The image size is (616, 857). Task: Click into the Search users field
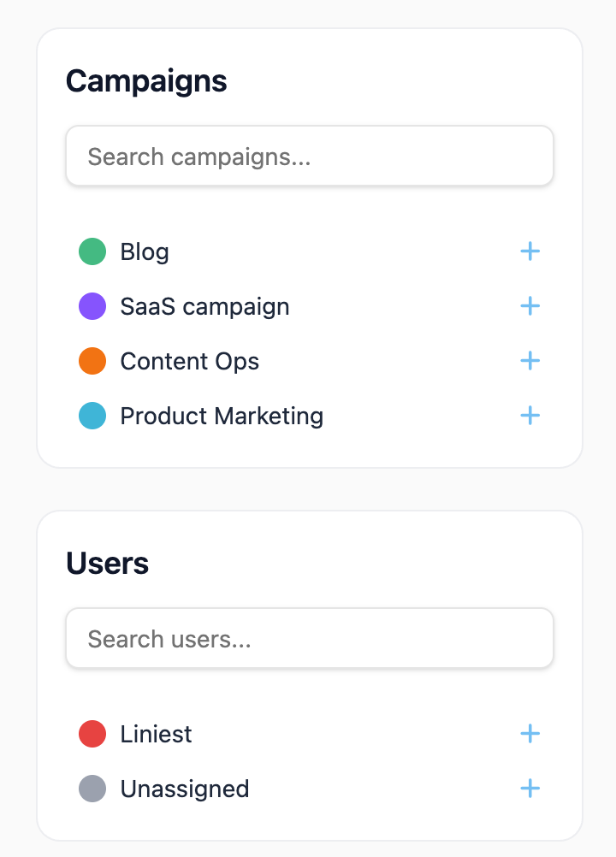click(x=310, y=639)
